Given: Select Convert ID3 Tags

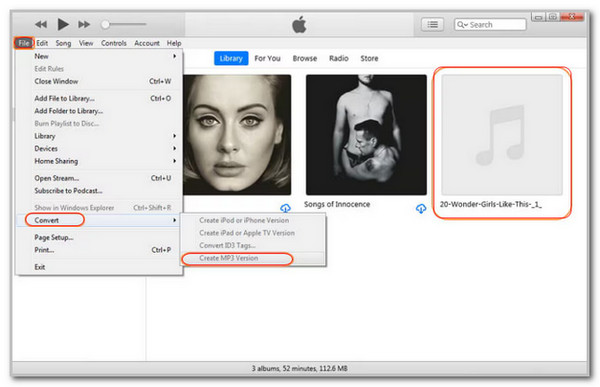Looking at the screenshot, I should click(x=253, y=245).
